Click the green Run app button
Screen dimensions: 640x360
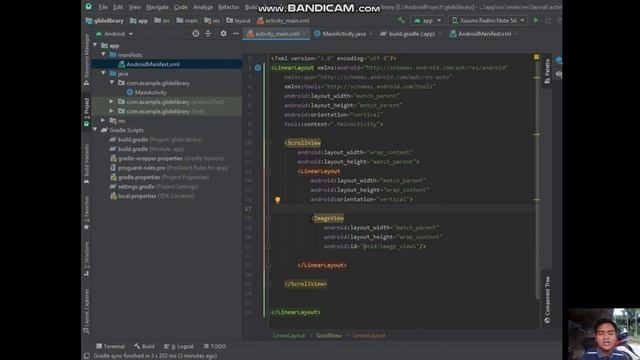[x=536, y=20]
